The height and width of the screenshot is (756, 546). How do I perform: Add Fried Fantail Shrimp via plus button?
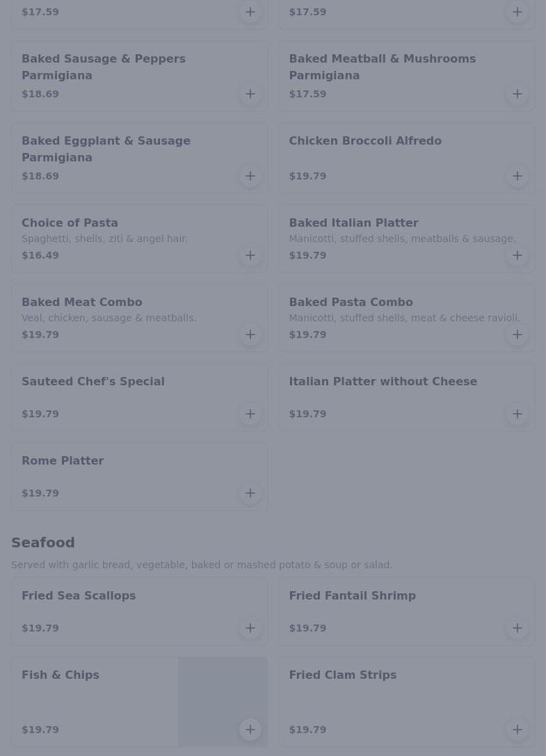click(517, 628)
